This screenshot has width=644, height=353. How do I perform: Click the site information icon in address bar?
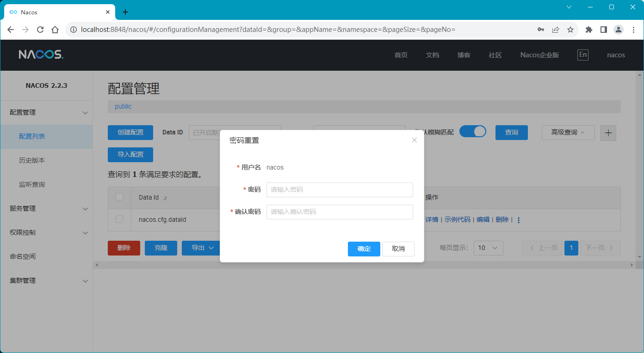[73, 30]
